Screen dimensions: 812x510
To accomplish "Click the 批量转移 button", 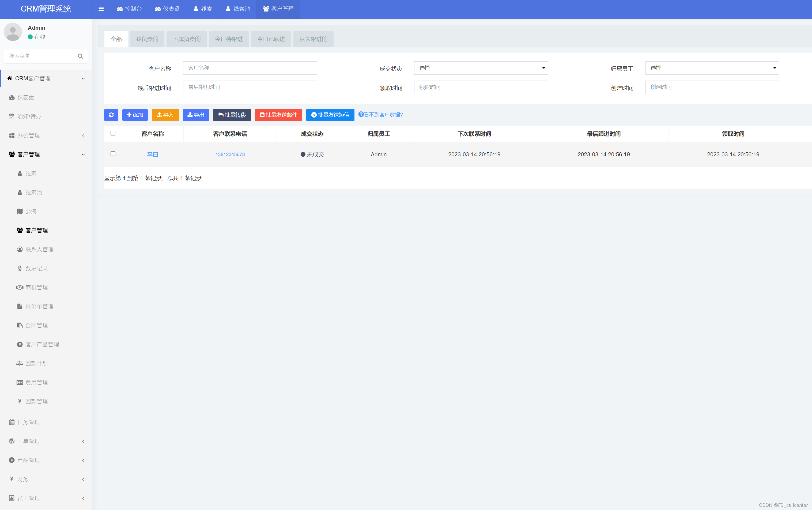I will point(232,115).
